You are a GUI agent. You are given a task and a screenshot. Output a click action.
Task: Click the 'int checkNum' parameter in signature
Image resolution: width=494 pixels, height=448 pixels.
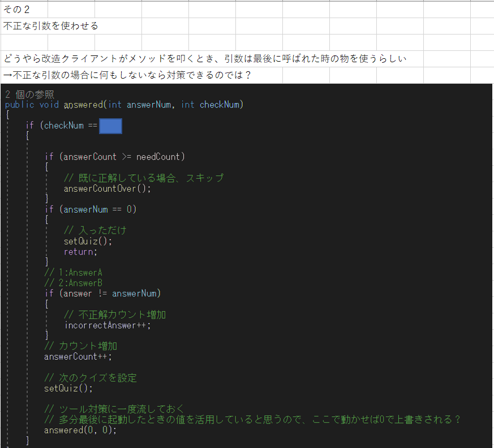point(210,105)
